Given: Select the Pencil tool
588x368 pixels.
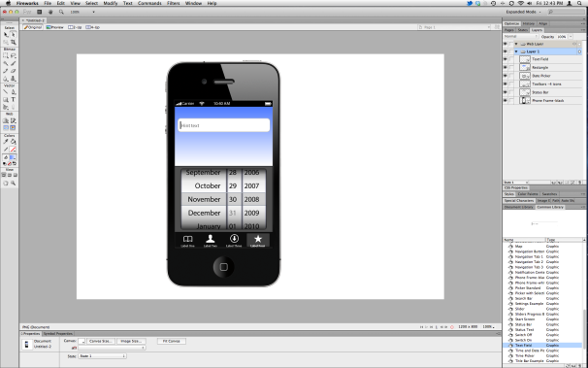Looking at the screenshot, I should click(x=6, y=71).
